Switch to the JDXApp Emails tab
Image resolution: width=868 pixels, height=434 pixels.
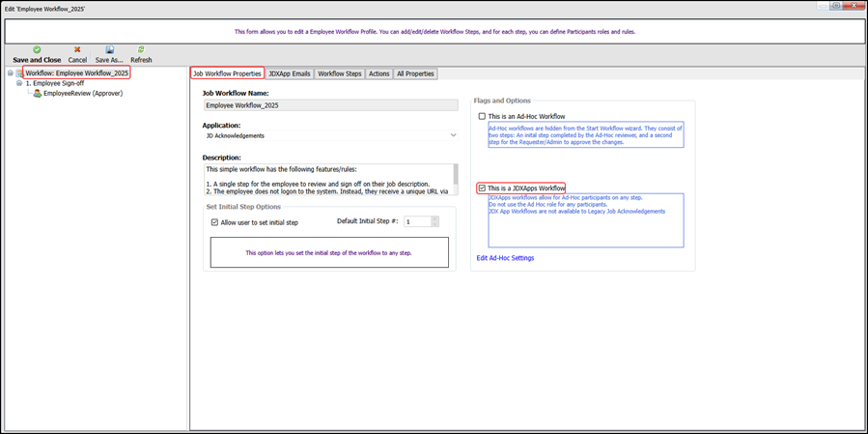point(290,73)
